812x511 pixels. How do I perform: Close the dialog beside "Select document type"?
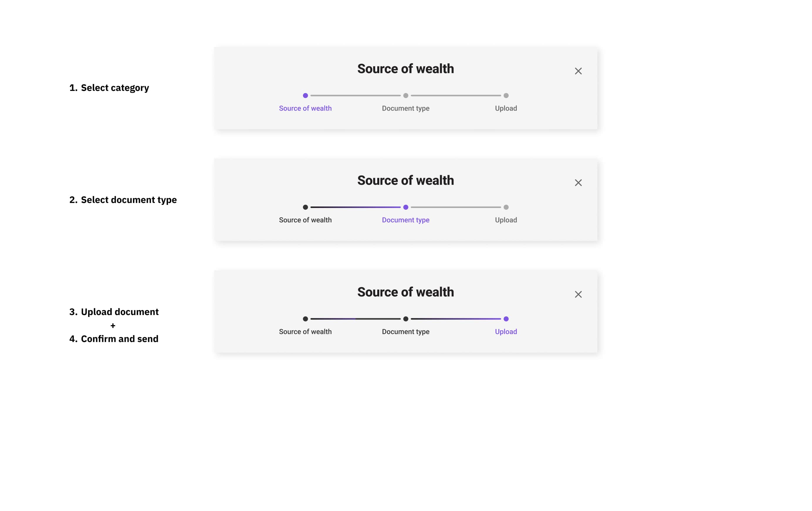click(x=578, y=183)
